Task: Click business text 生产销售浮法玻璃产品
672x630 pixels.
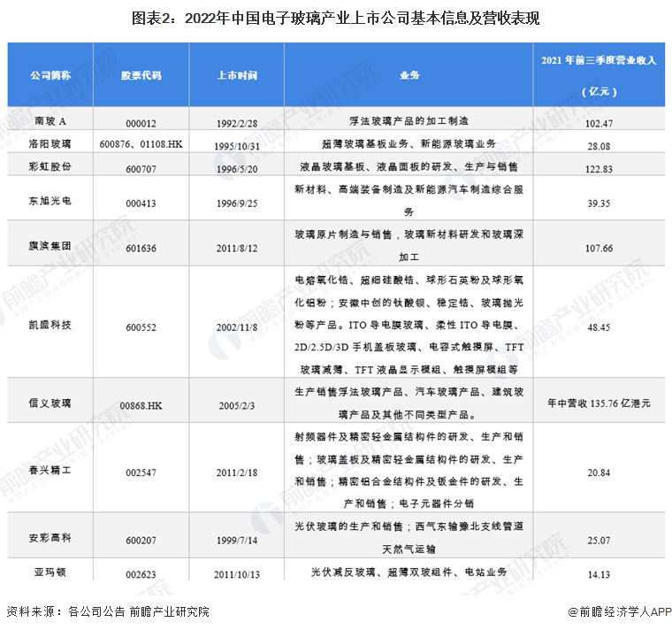Action: click(409, 403)
